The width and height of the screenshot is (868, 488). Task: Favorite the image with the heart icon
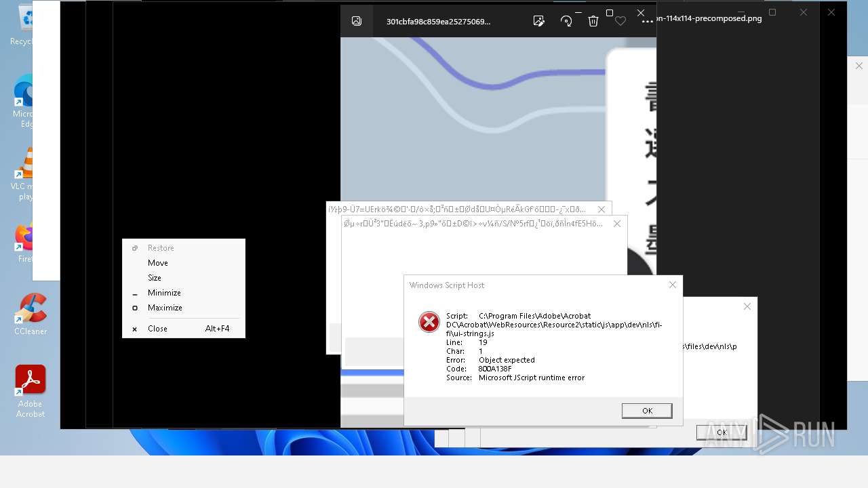pos(620,21)
